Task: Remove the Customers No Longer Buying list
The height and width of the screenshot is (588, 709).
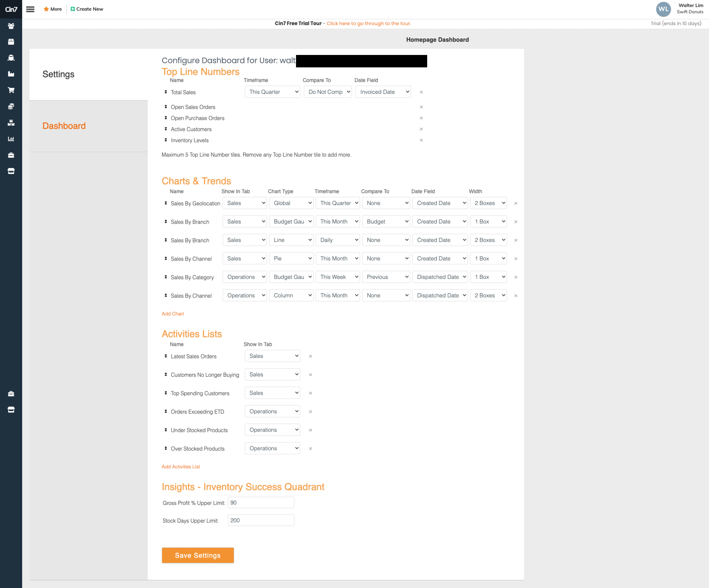Action: (x=310, y=375)
